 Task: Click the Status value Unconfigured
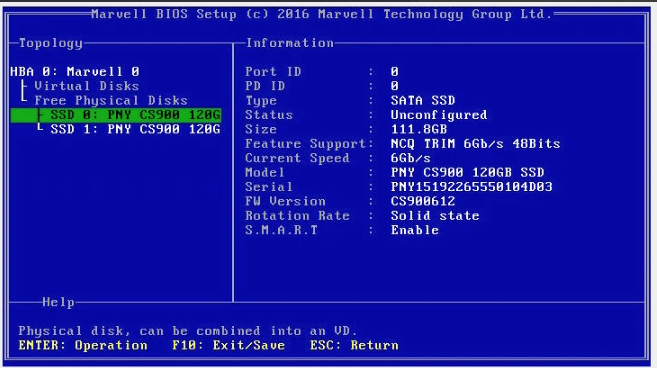(439, 115)
